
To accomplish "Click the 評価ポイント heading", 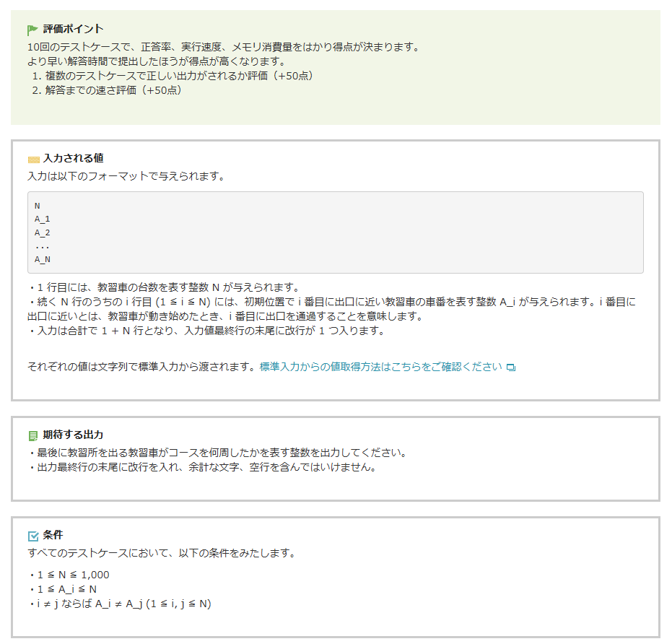I will (x=73, y=30).
